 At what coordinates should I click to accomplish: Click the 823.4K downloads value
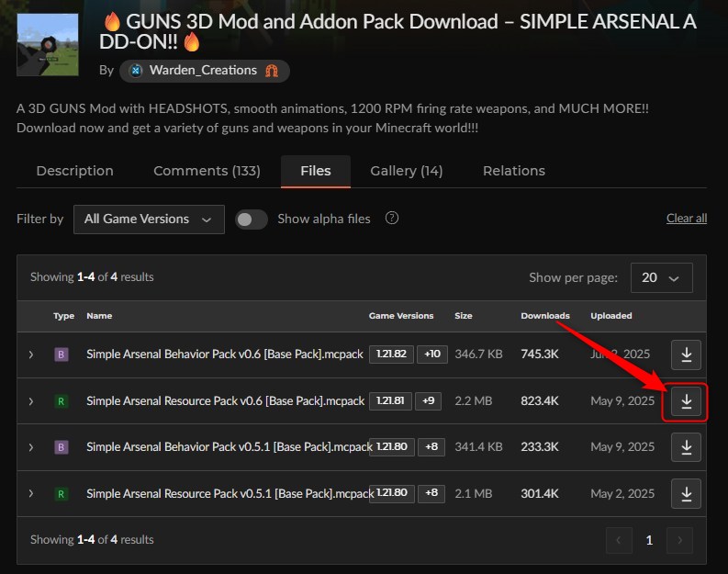click(540, 400)
